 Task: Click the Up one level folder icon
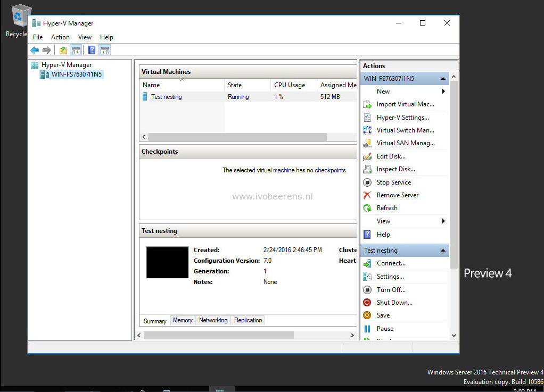click(x=63, y=51)
